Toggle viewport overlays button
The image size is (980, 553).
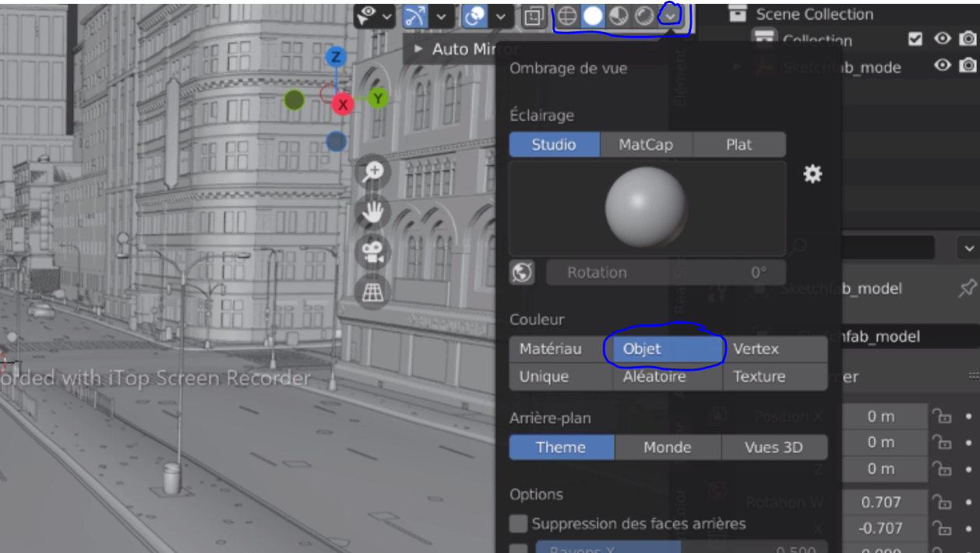click(475, 16)
